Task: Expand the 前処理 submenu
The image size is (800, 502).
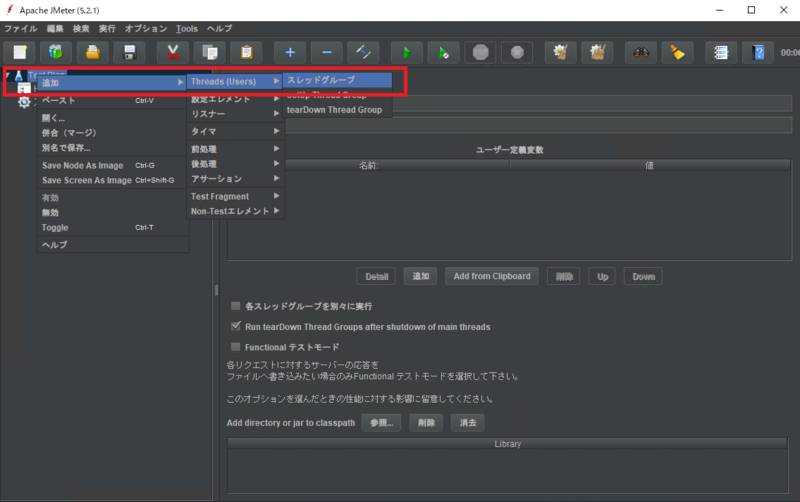Action: [235, 149]
